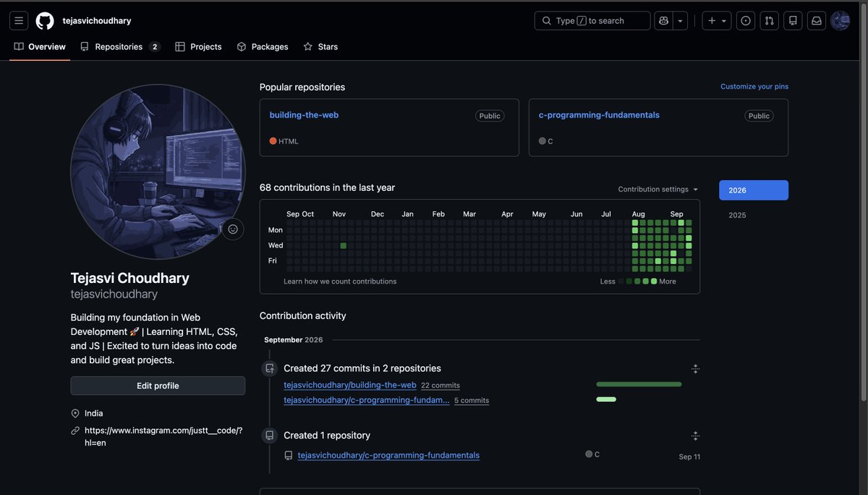
Task: Open the Packages tab
Action: tap(263, 47)
